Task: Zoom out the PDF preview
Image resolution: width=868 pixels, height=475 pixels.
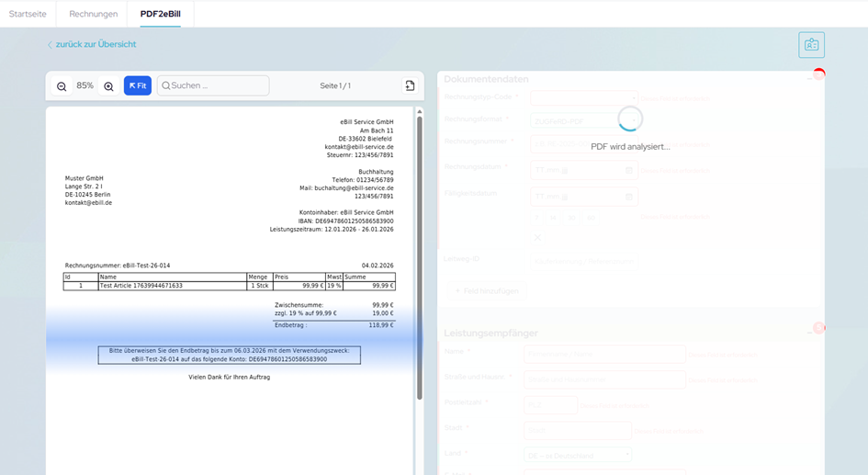Action: tap(62, 86)
